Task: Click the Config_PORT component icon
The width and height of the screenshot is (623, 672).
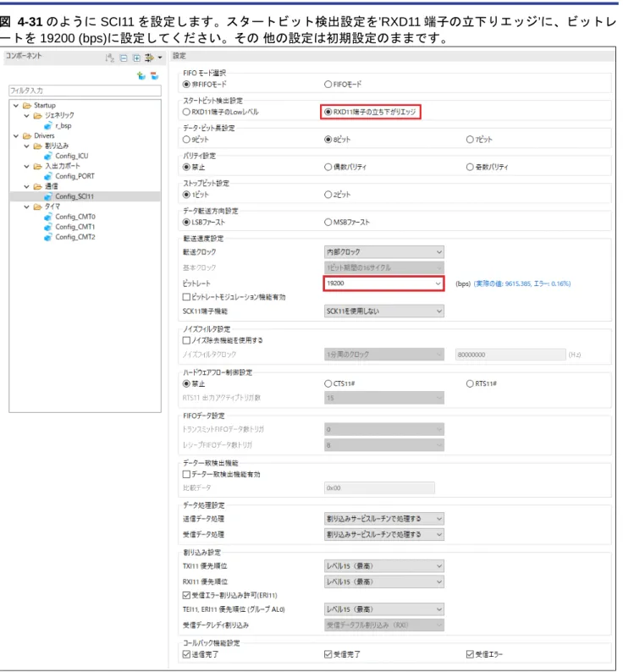Action: click(x=48, y=177)
